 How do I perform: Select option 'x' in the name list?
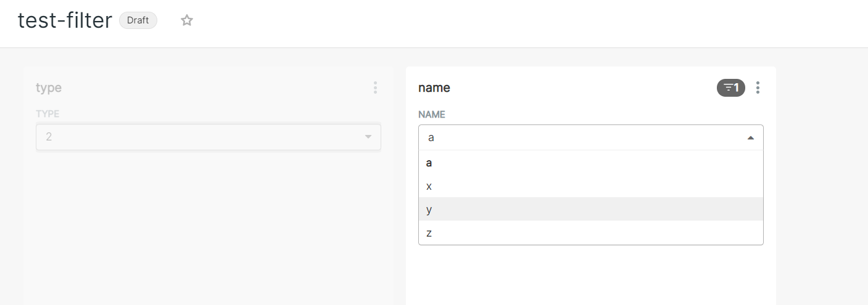pyautogui.click(x=591, y=186)
